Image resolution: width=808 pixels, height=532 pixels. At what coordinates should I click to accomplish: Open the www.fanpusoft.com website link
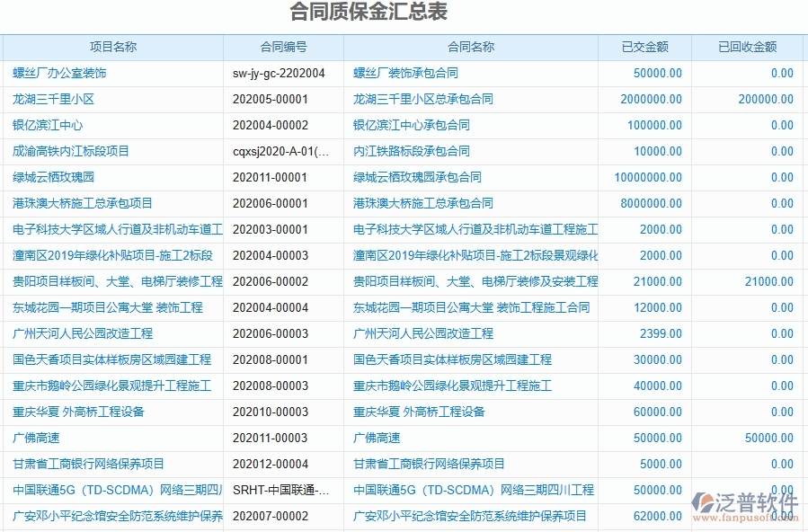pyautogui.click(x=746, y=517)
